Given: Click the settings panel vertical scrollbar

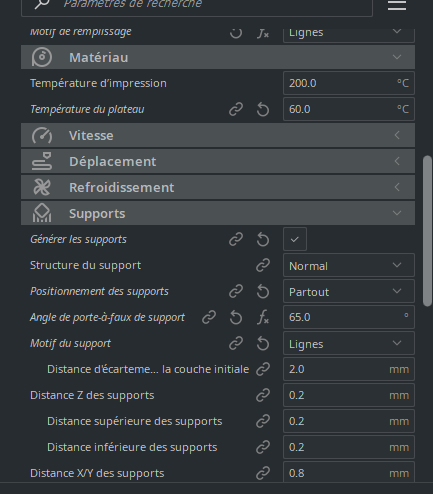Looking at the screenshot, I should 427,231.
